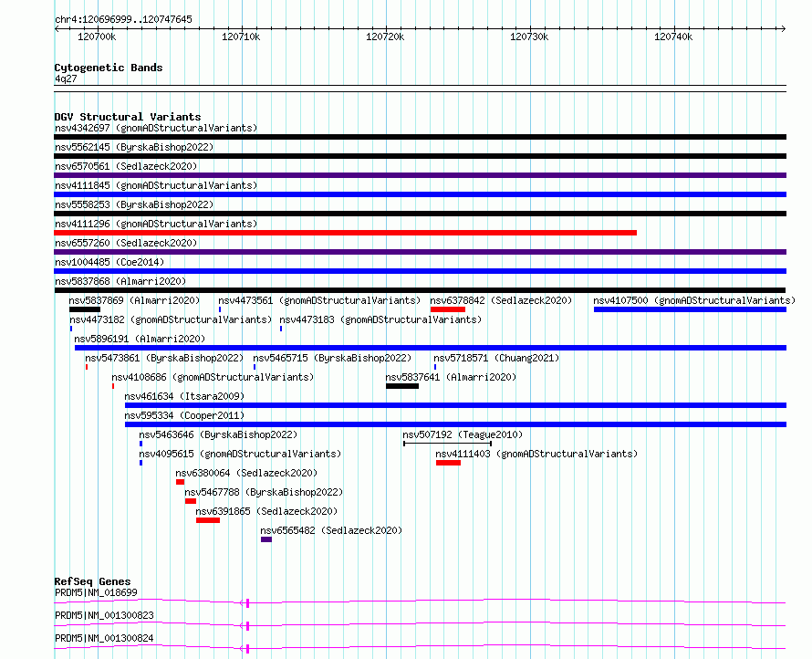Open the RefSeq Genes track heading
Image resolution: width=812 pixels, height=659 pixels.
92,581
